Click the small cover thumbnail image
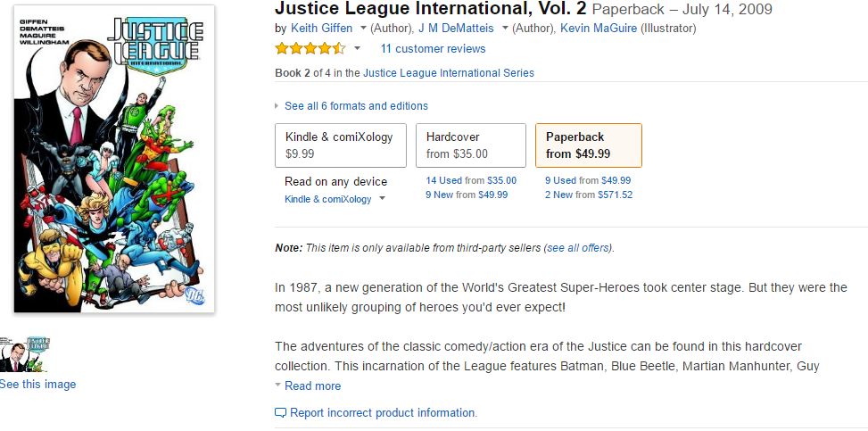Viewport: 868px width, 431px height. coord(25,354)
